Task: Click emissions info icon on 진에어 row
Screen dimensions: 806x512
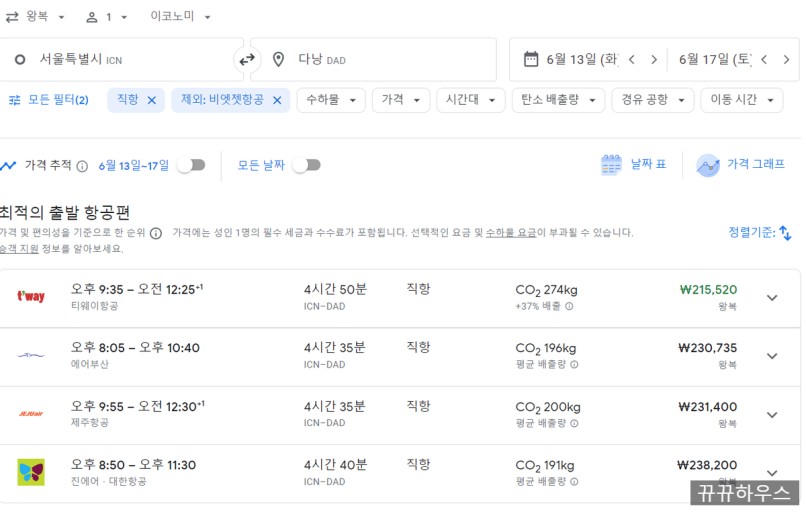Action: 574,482
